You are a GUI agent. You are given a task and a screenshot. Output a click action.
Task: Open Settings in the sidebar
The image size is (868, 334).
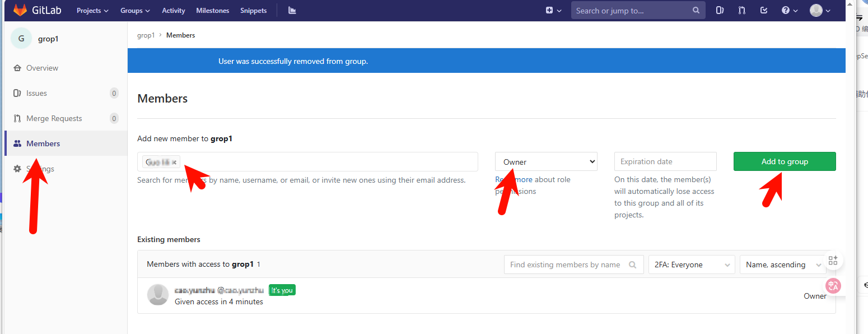[x=40, y=169]
